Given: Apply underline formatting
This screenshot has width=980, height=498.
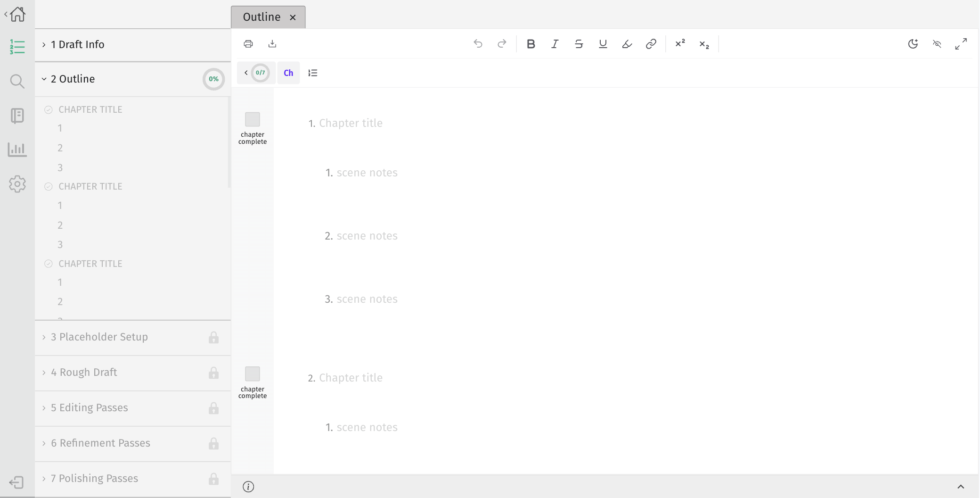Looking at the screenshot, I should click(603, 44).
